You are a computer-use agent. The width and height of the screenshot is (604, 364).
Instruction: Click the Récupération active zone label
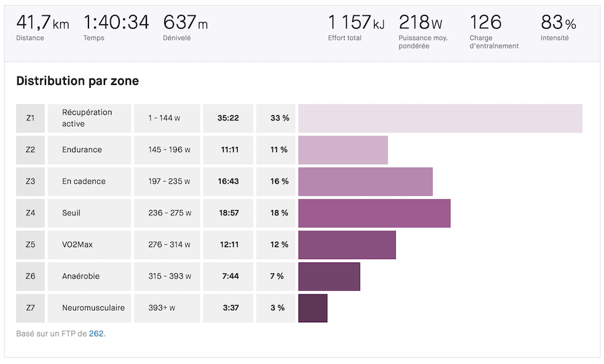[x=88, y=118]
